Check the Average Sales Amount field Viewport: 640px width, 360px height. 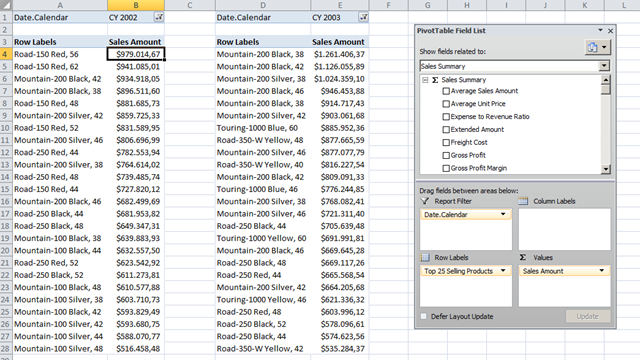(446, 91)
